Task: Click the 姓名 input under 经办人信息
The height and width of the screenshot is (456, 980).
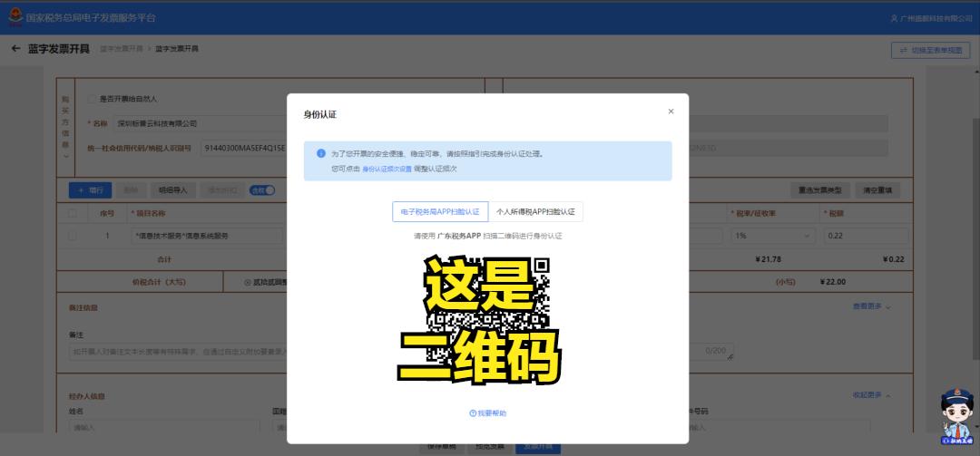Action: tap(164, 427)
